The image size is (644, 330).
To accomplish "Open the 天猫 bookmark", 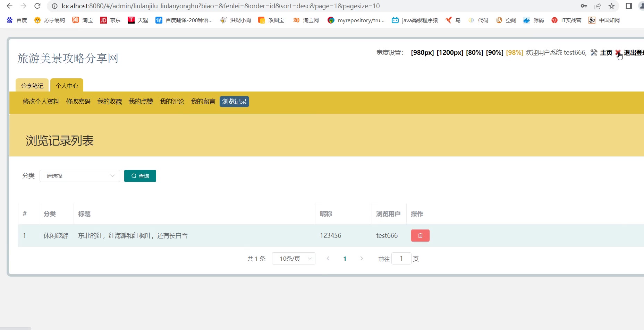I will pyautogui.click(x=138, y=20).
